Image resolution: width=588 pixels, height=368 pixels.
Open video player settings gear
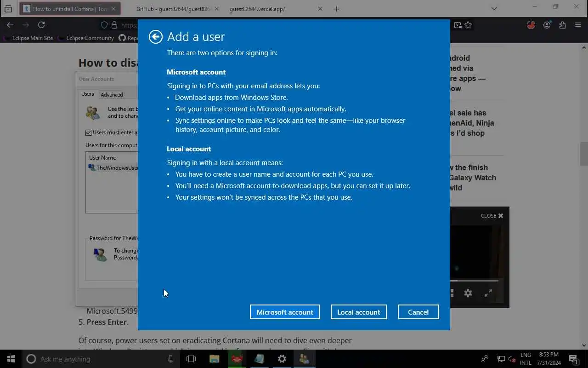[x=468, y=293]
